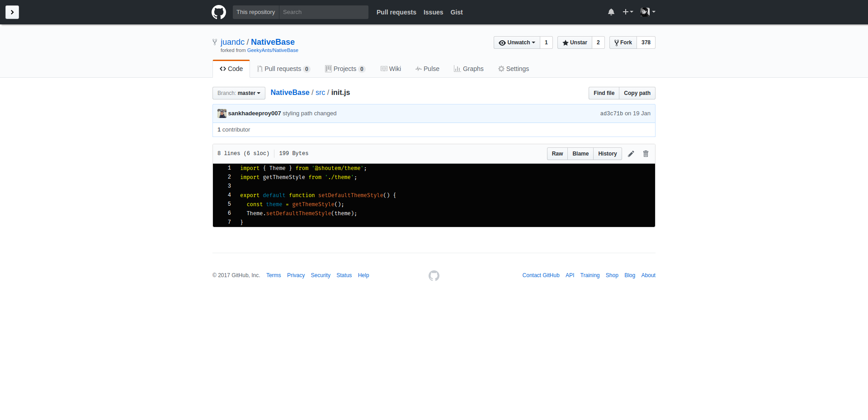The height and width of the screenshot is (420, 868).
Task: Focus the repository Search field
Action: point(324,12)
